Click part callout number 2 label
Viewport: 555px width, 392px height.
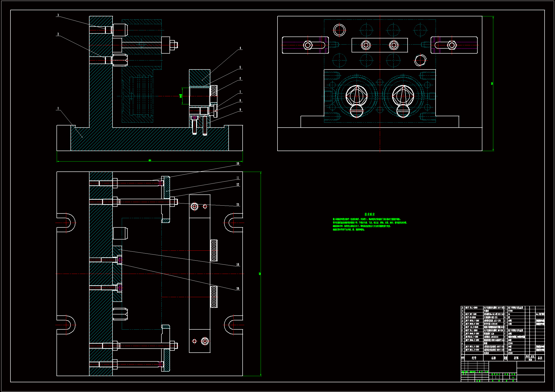click(58, 34)
